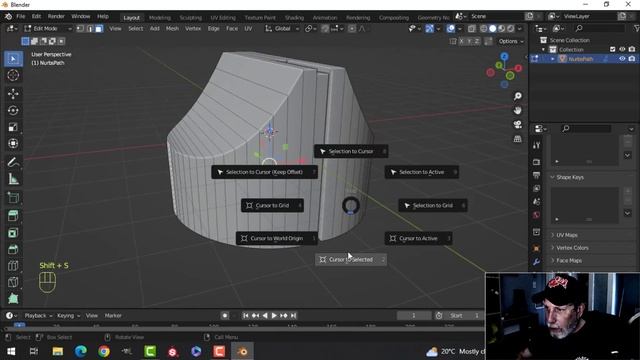The height and width of the screenshot is (360, 640).
Task: Enable edge select mode
Action: coord(90,29)
